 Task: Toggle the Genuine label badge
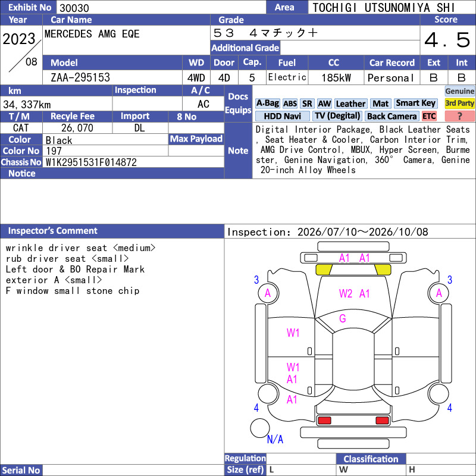point(459,91)
